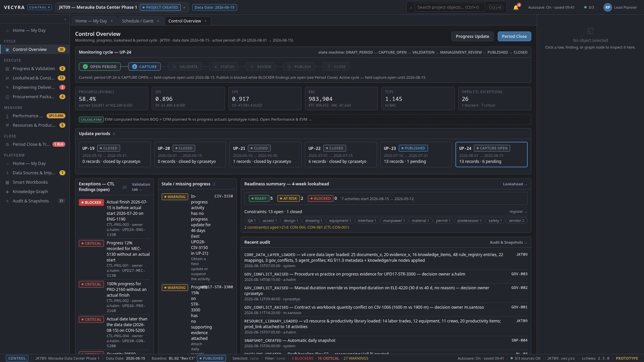Click the predecessor 1 constraint chip
Image resolution: width=644 pixels, height=362 pixels.
click(x=469, y=220)
